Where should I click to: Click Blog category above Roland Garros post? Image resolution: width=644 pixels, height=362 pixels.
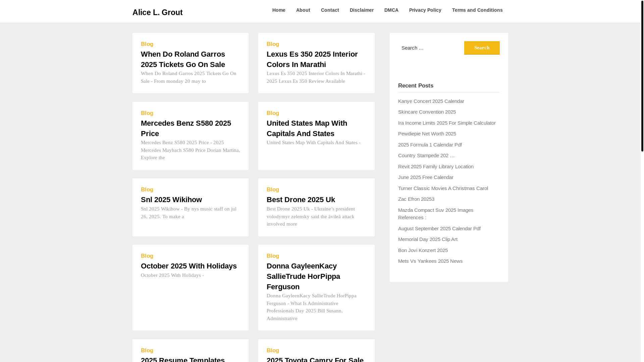point(147,44)
